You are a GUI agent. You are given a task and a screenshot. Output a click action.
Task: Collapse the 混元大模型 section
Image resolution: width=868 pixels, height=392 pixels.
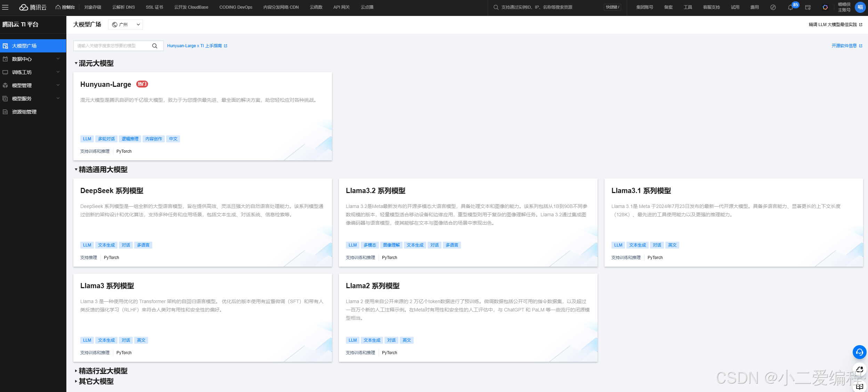point(96,63)
